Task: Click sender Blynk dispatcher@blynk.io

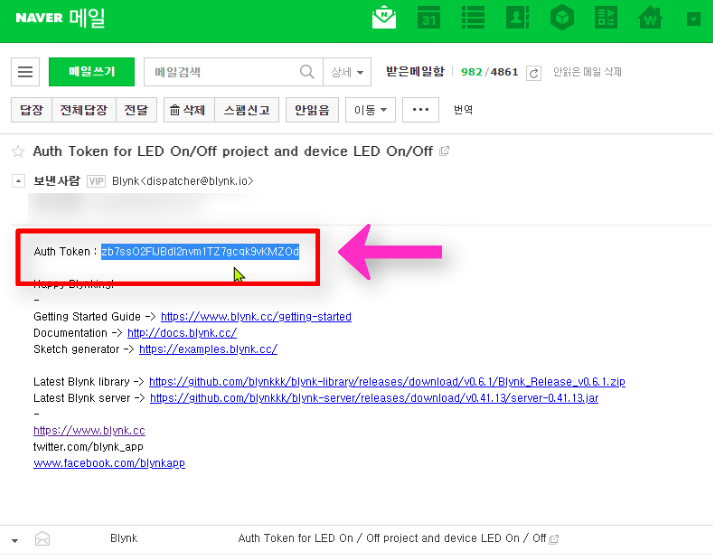Action: (182, 181)
